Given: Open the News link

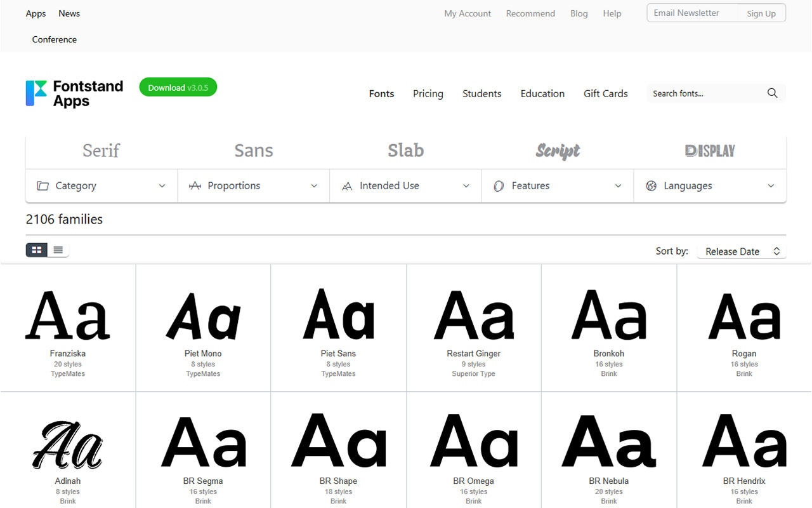Looking at the screenshot, I should click(69, 13).
